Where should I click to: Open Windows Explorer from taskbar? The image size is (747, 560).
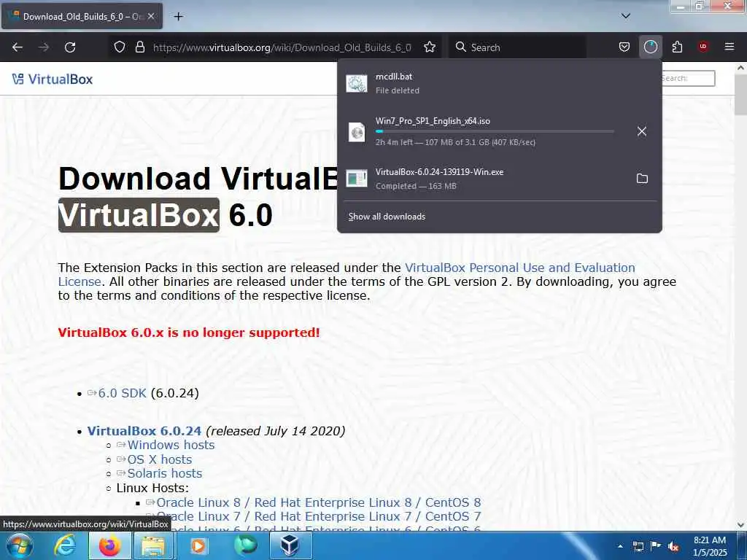point(152,545)
